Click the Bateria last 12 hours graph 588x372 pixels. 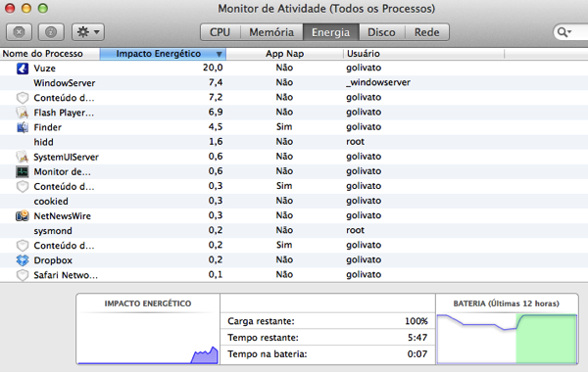click(507, 339)
